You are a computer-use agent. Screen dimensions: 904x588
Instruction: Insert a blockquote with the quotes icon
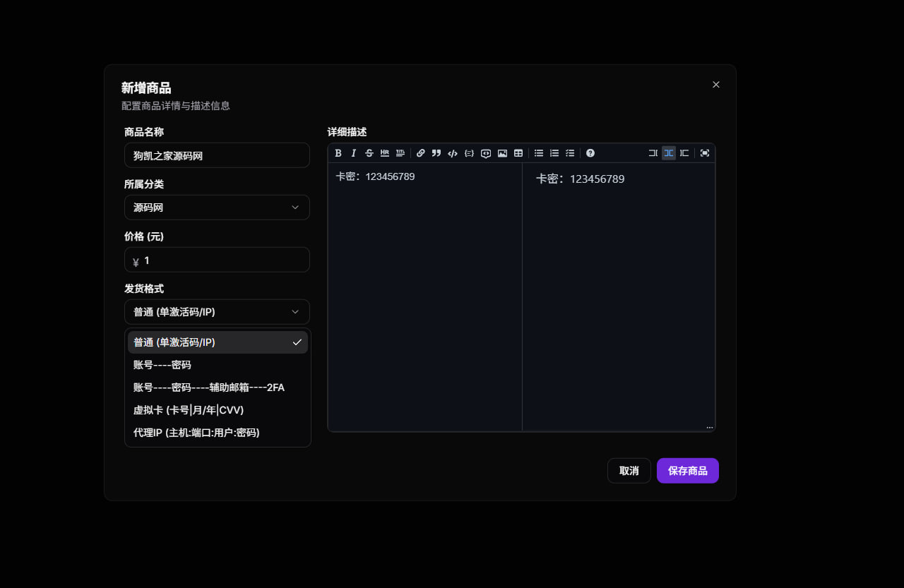point(436,153)
